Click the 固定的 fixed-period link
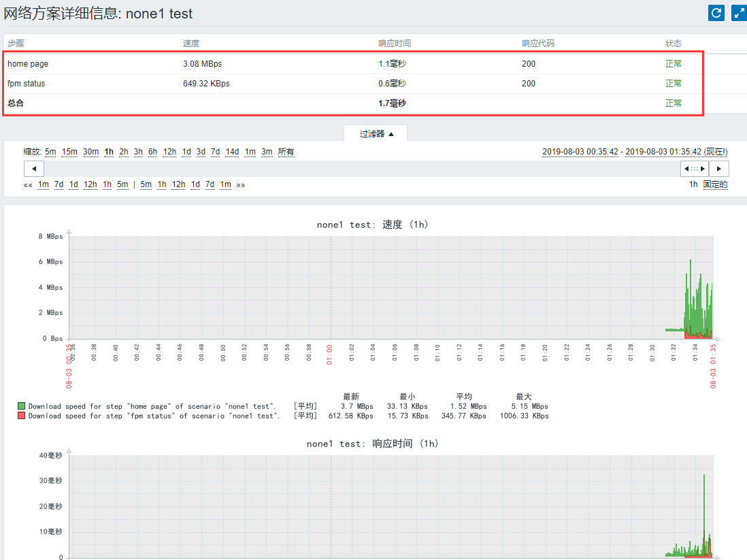Viewport: 747px width, 560px height. 716,185
